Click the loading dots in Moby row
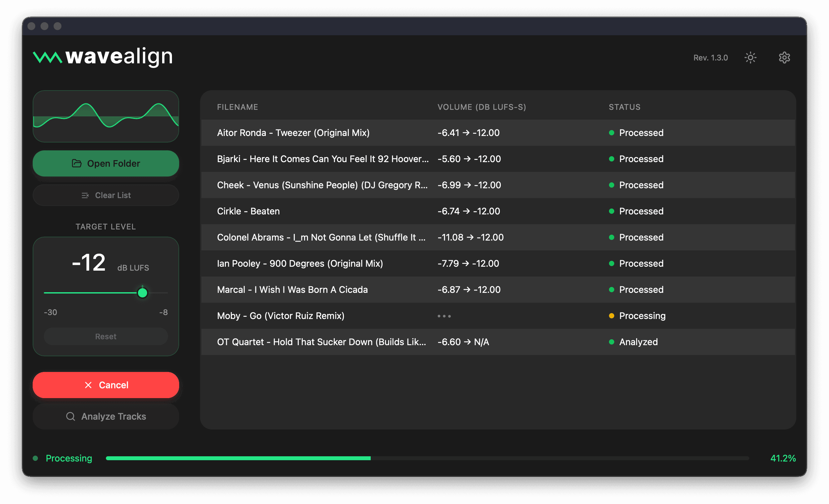Screen dimensions: 829x504 click(x=444, y=316)
